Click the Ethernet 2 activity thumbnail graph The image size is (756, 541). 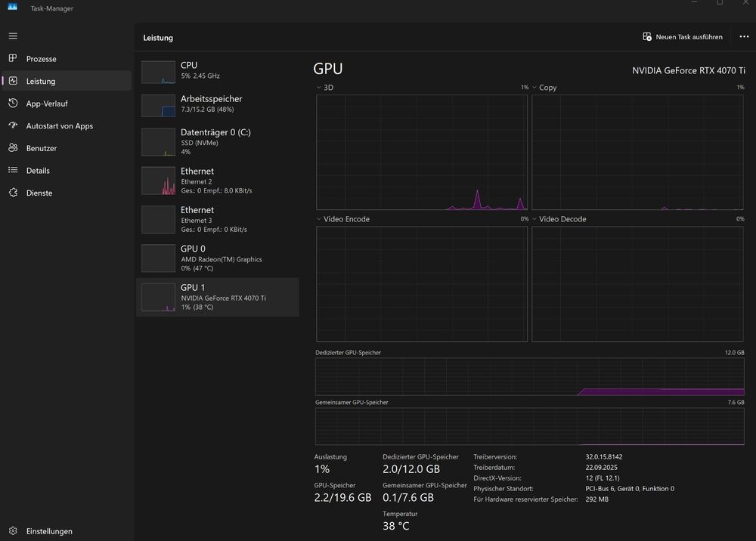pos(157,180)
